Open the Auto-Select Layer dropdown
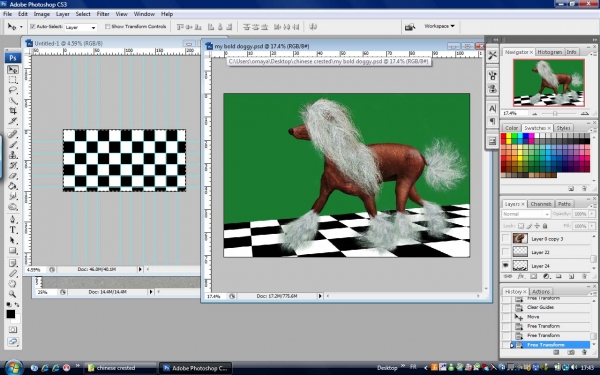This screenshot has height=375, width=600. [x=80, y=27]
